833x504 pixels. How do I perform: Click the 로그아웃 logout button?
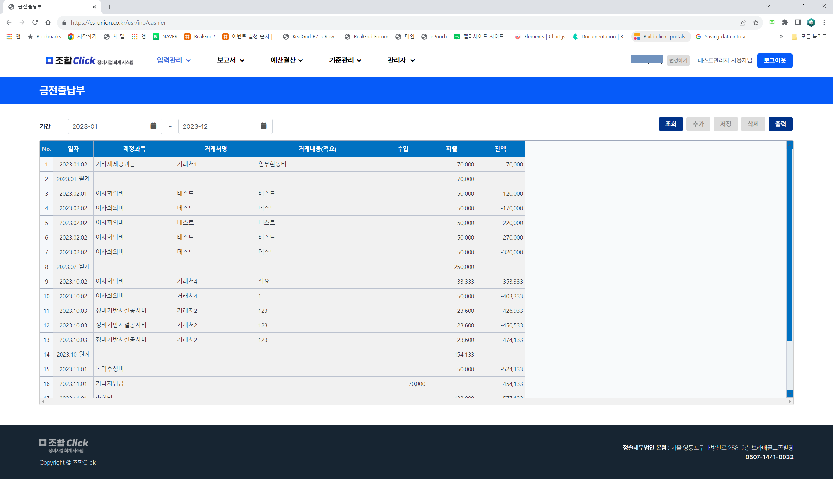tap(774, 60)
